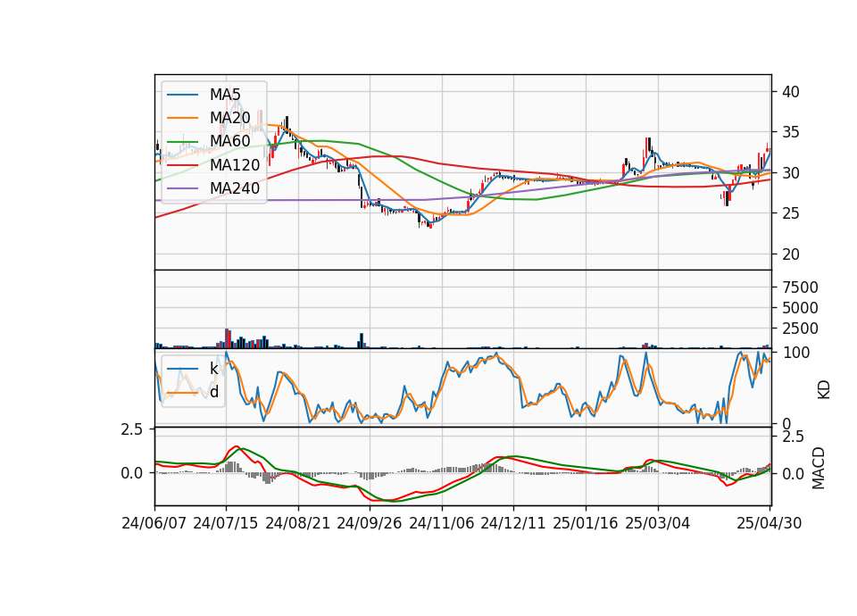Click the volume spike bar near 24/09/26
Screen dimensions: 857x616
[362, 340]
